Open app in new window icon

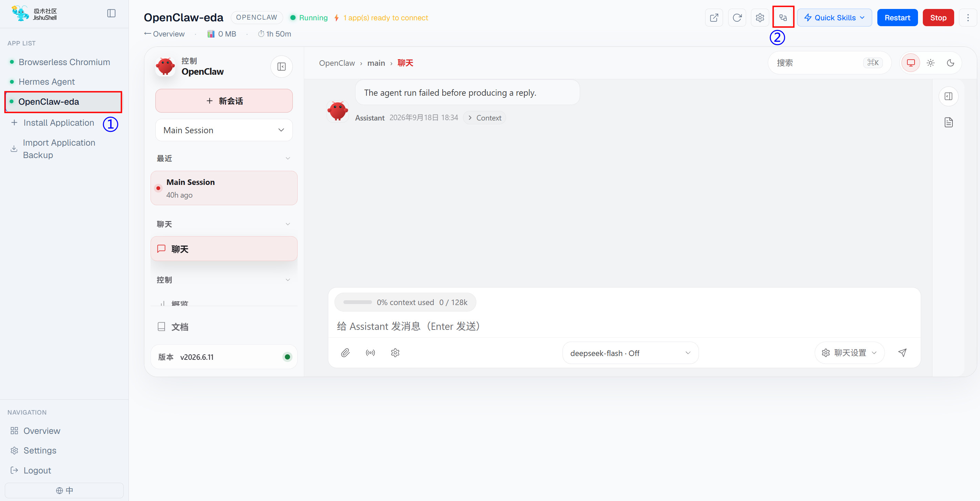tap(714, 18)
